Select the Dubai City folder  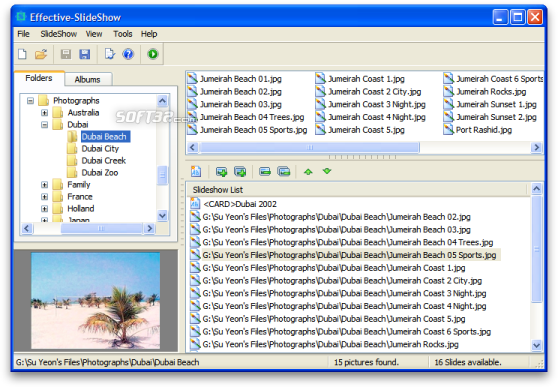pos(100,148)
